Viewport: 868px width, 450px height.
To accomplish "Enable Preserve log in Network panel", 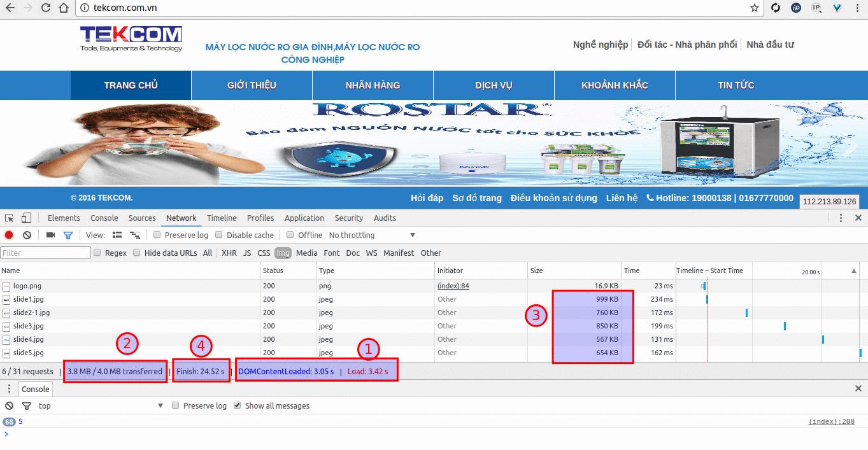I will pos(157,235).
